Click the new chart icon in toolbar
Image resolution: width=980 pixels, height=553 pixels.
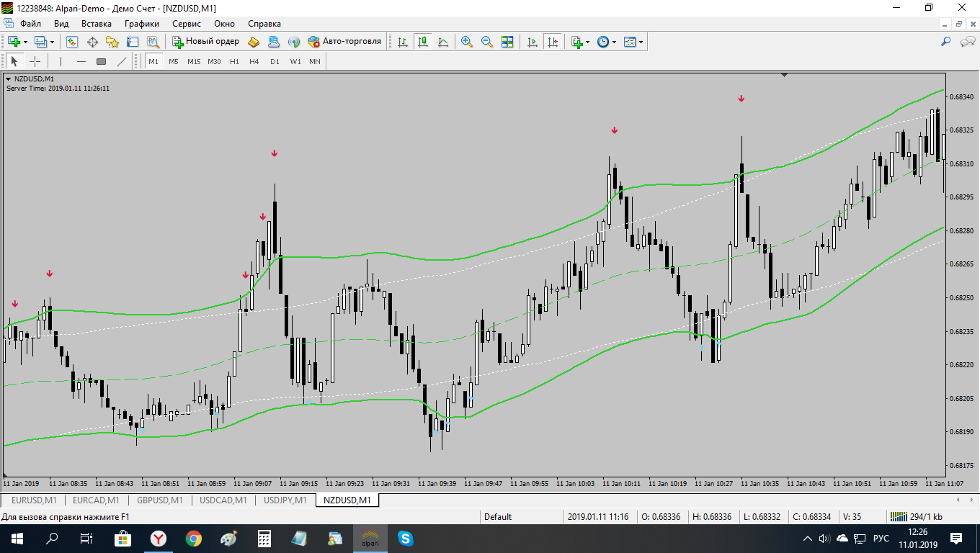[x=14, y=42]
